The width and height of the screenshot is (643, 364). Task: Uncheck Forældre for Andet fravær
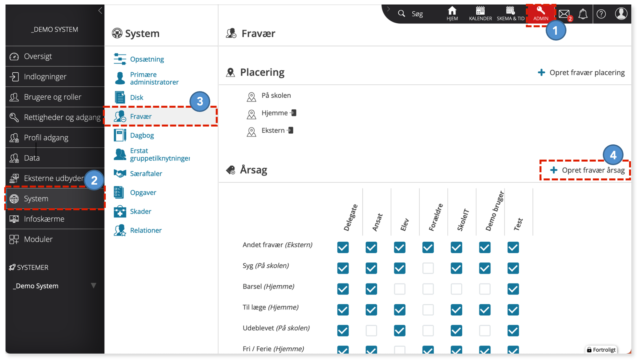pyautogui.click(x=428, y=248)
